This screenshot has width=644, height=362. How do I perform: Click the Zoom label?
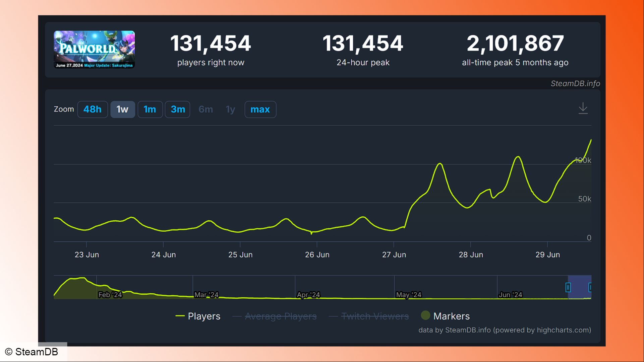tap(64, 109)
